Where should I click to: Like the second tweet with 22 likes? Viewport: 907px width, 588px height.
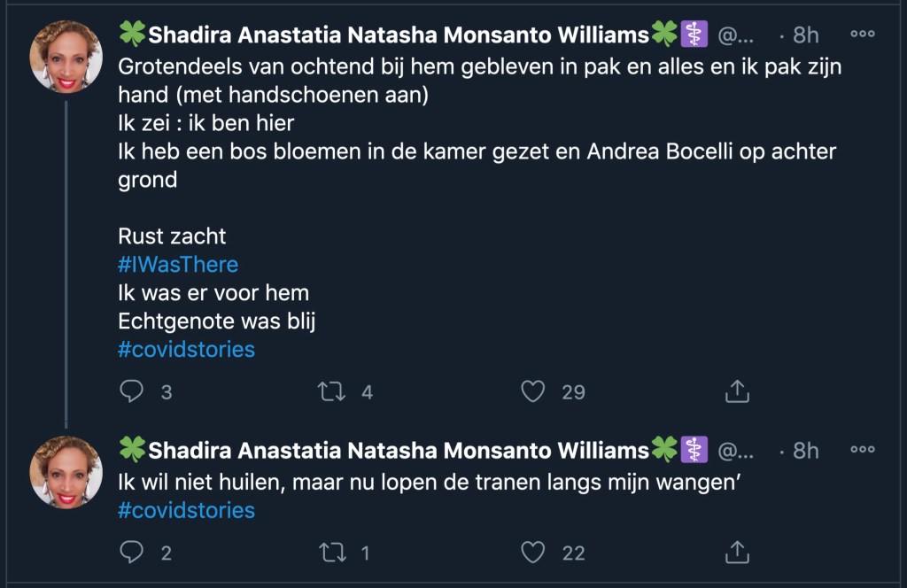532,553
